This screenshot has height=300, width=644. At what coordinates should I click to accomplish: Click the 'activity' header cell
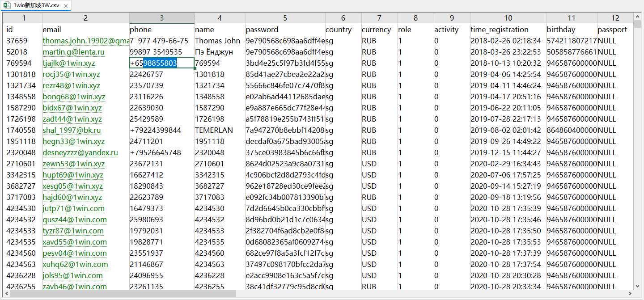pyautogui.click(x=452, y=30)
